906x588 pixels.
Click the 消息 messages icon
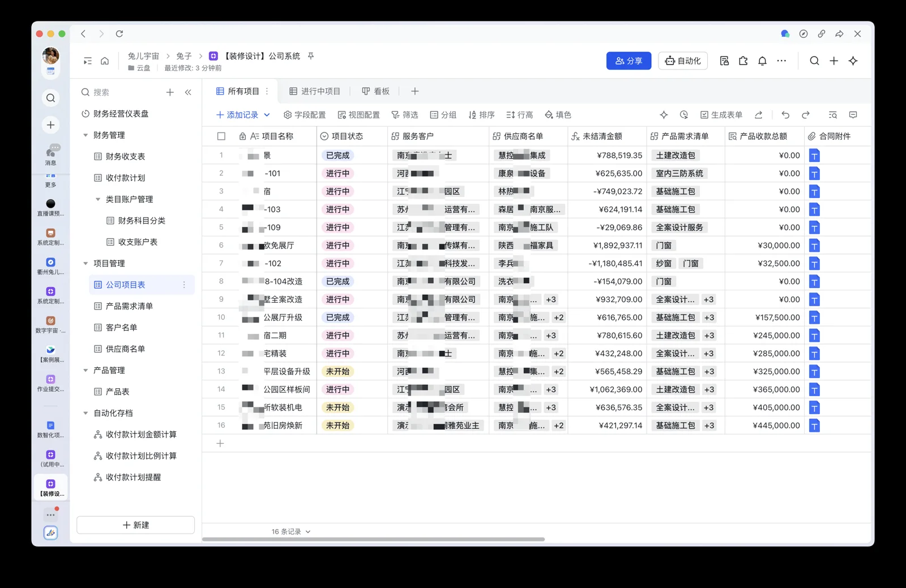coord(51,154)
